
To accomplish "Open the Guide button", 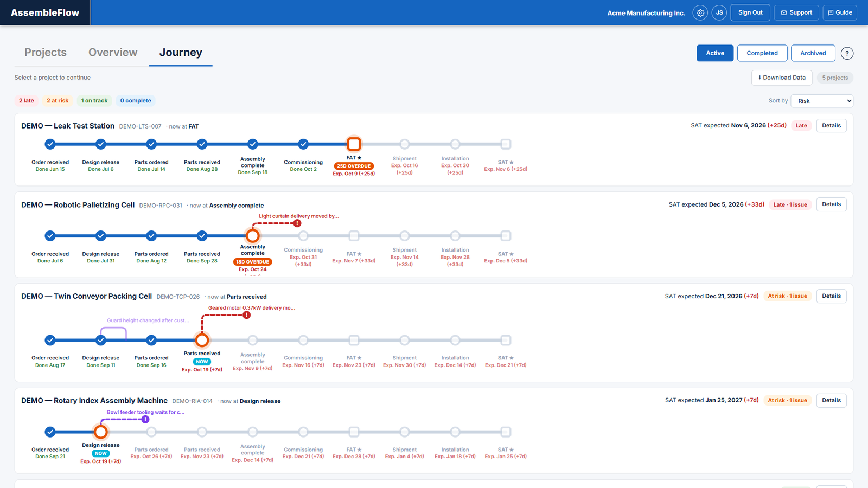I will (840, 12).
